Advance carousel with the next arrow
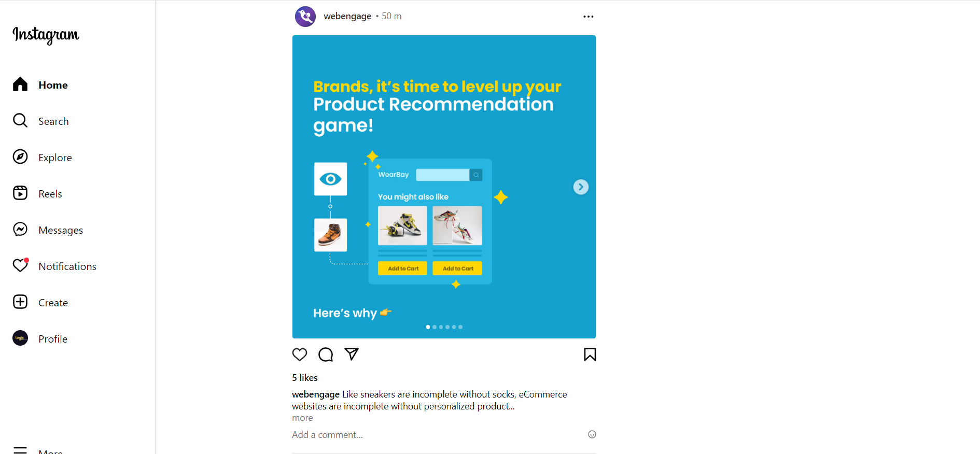The height and width of the screenshot is (454, 980). click(581, 187)
